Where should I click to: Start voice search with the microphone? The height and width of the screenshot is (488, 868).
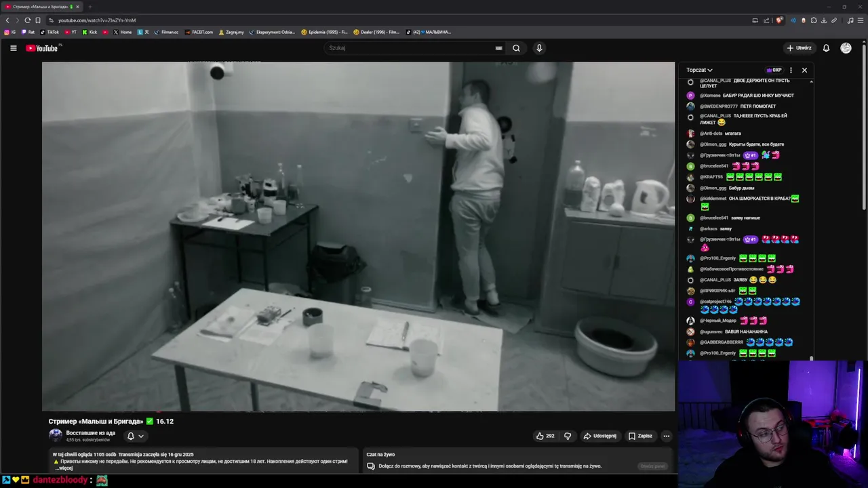(539, 48)
